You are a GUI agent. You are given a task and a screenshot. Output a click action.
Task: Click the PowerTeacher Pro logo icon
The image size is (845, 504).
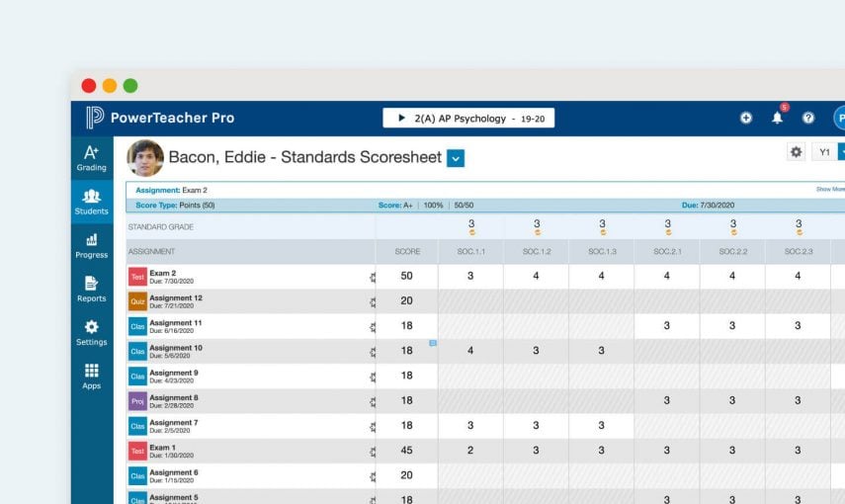pos(94,117)
